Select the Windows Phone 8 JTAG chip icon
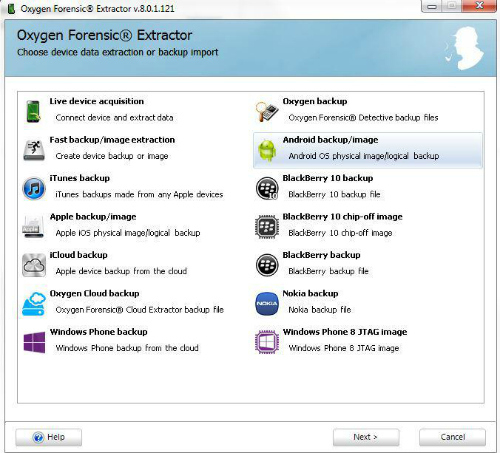Image resolution: width=500 pixels, height=453 pixels. 267,342
